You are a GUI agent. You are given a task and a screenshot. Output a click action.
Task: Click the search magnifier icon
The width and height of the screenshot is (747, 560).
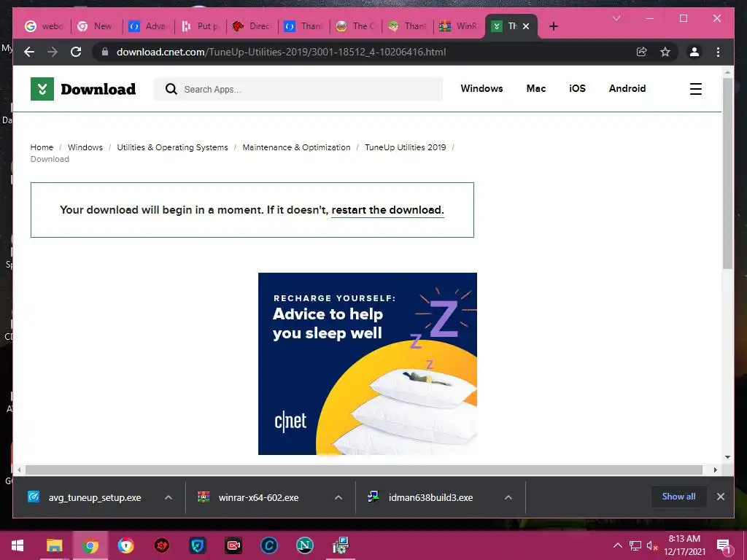click(171, 89)
